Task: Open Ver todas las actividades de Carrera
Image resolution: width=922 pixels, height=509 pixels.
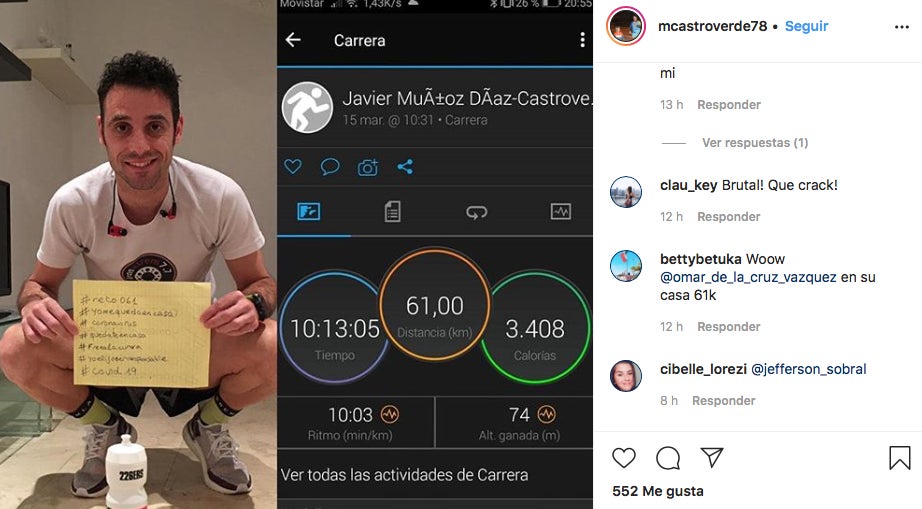Action: (405, 475)
